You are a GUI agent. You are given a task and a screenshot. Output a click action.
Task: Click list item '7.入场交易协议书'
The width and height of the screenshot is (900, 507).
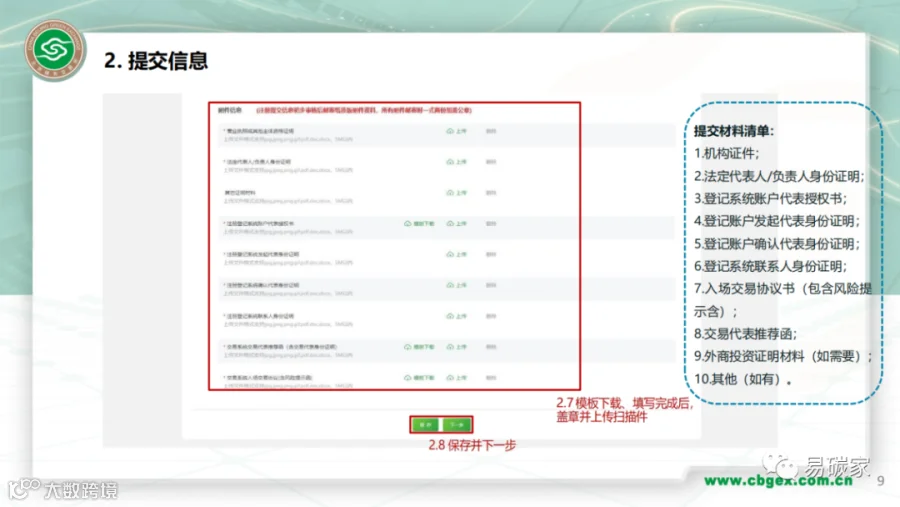click(744, 289)
